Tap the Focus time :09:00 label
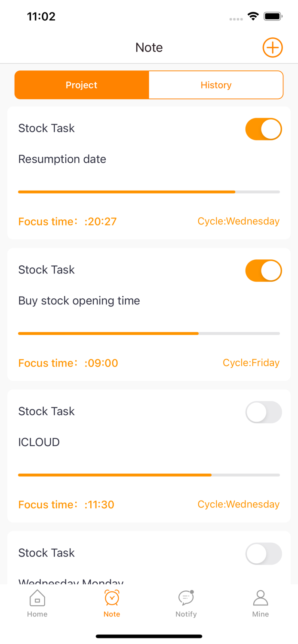 tap(68, 363)
